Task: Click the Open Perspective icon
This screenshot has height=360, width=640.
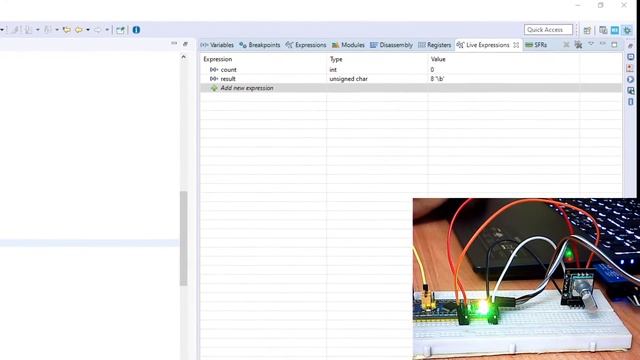Action: 587,30
